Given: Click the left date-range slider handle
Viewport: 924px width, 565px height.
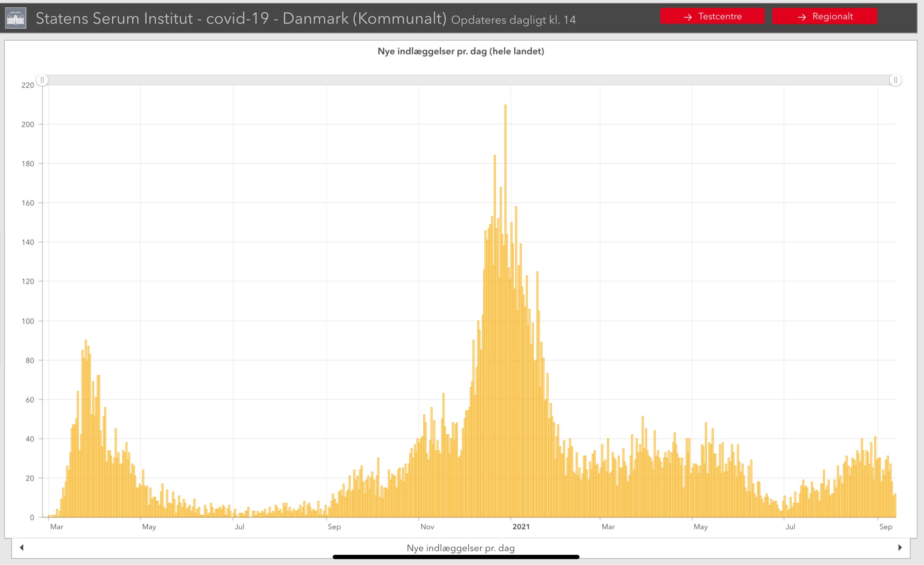Looking at the screenshot, I should (42, 80).
